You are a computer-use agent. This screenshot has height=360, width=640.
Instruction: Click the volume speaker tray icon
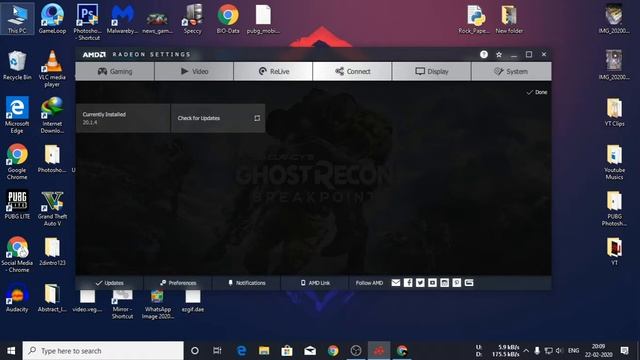tap(559, 351)
